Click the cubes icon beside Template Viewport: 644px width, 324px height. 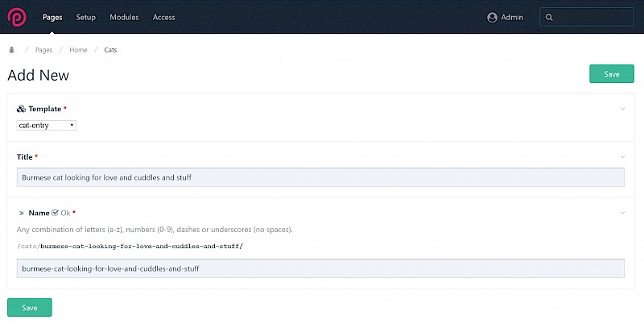tap(21, 109)
